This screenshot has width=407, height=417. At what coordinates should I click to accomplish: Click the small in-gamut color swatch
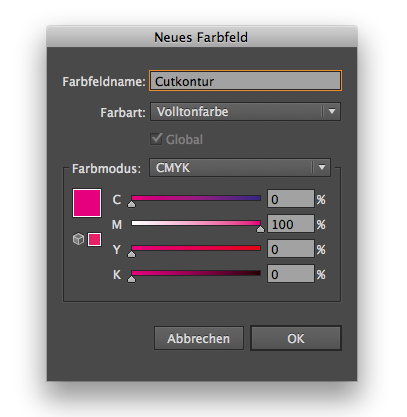pos(94,239)
